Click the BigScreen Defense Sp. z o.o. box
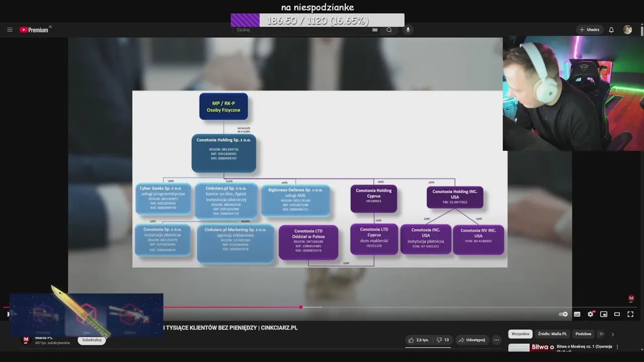The width and height of the screenshot is (644, 362). pos(296,200)
